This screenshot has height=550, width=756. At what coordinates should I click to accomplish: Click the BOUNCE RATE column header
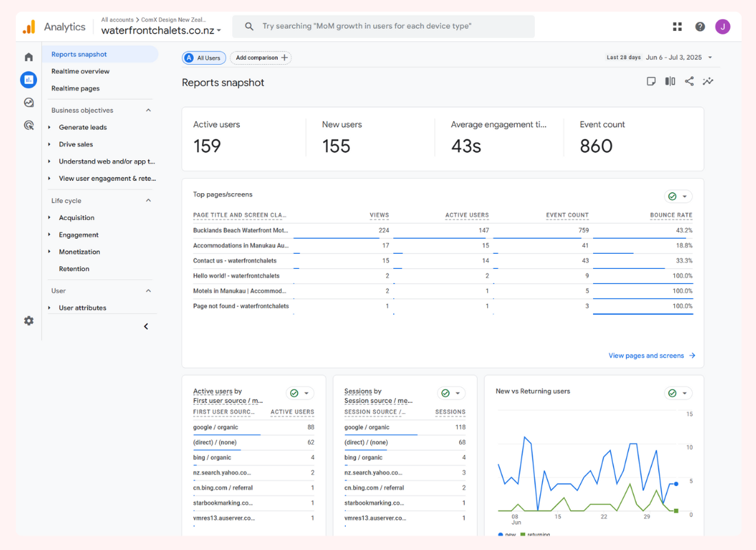click(671, 215)
